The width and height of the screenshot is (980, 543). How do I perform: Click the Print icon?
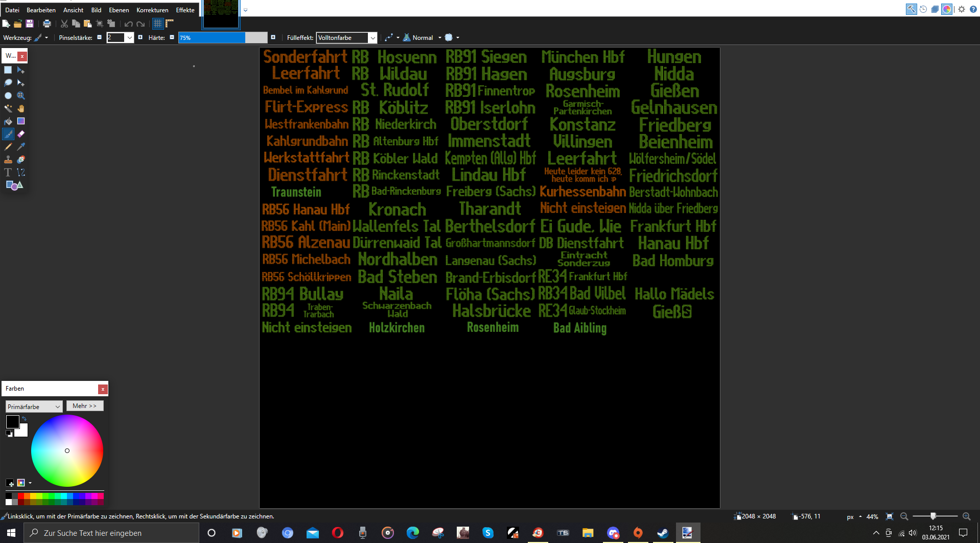[x=47, y=24]
